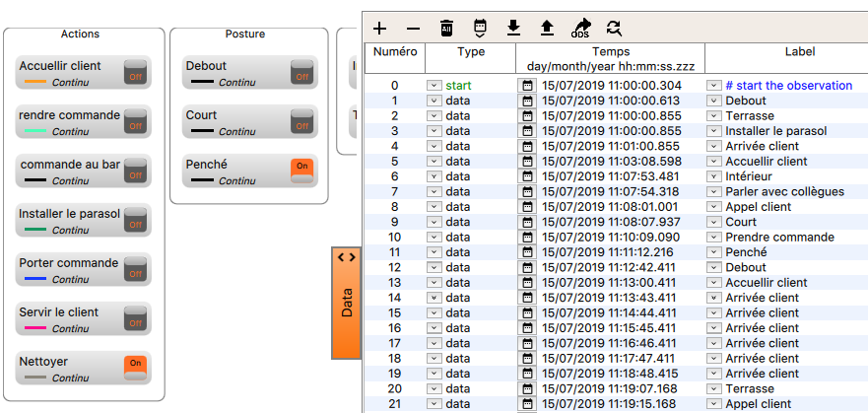Turn off the Penché posture switch
The image size is (868, 413).
tap(302, 171)
